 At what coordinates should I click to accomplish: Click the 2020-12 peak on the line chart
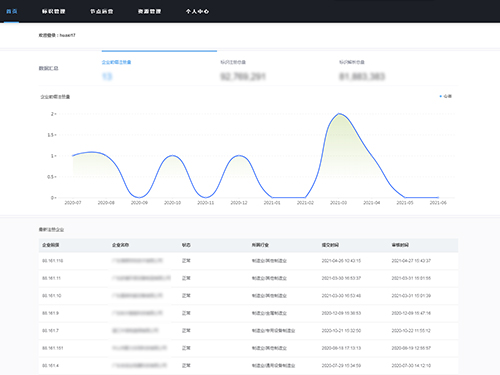pos(239,155)
